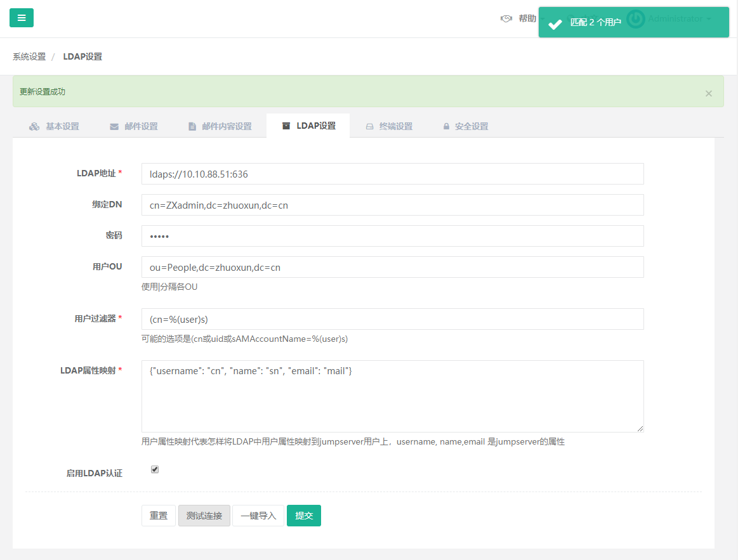The width and height of the screenshot is (738, 560).
Task: Click the monitor icon on LDAP设置 tab
Action: 286,126
